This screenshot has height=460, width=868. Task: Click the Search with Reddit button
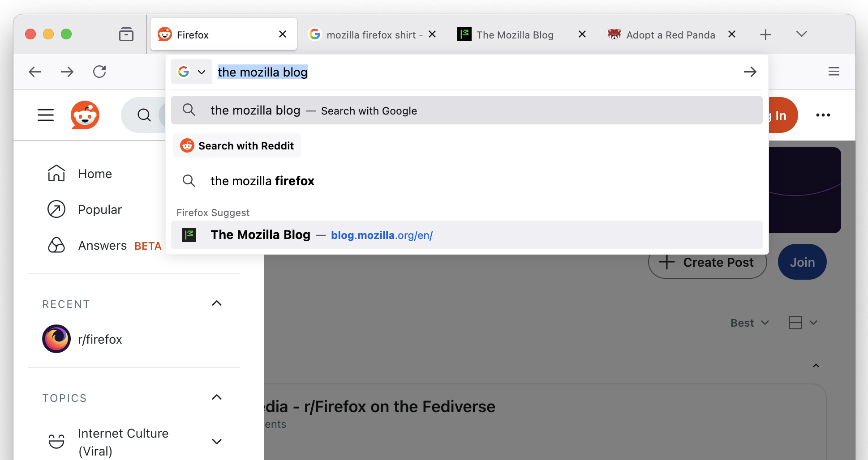click(x=237, y=146)
